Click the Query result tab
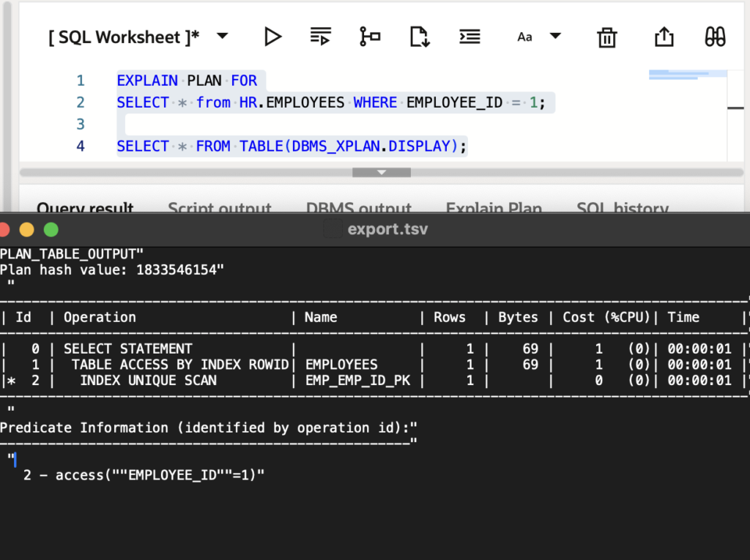 85,208
